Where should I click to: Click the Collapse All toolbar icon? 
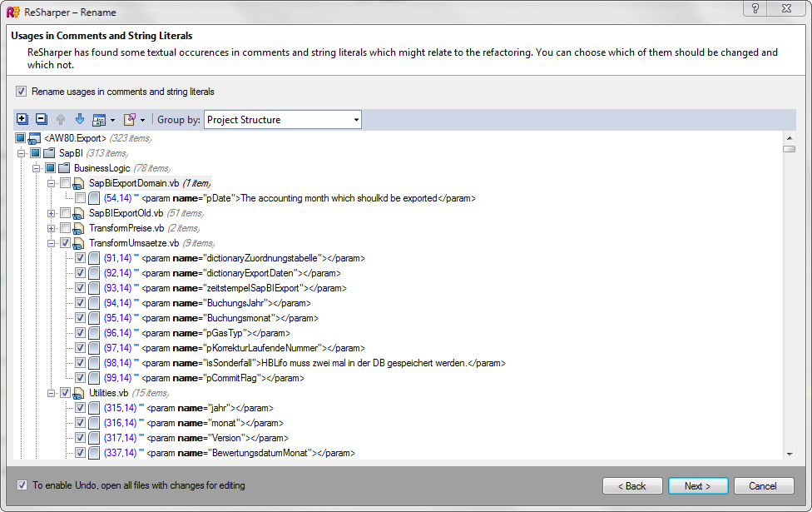[x=42, y=119]
